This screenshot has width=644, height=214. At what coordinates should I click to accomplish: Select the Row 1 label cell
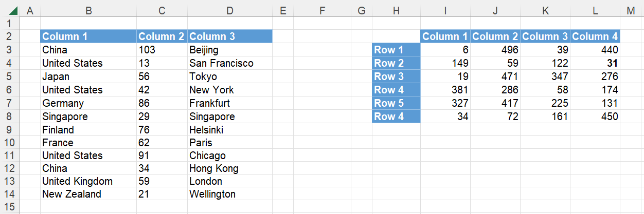point(396,50)
